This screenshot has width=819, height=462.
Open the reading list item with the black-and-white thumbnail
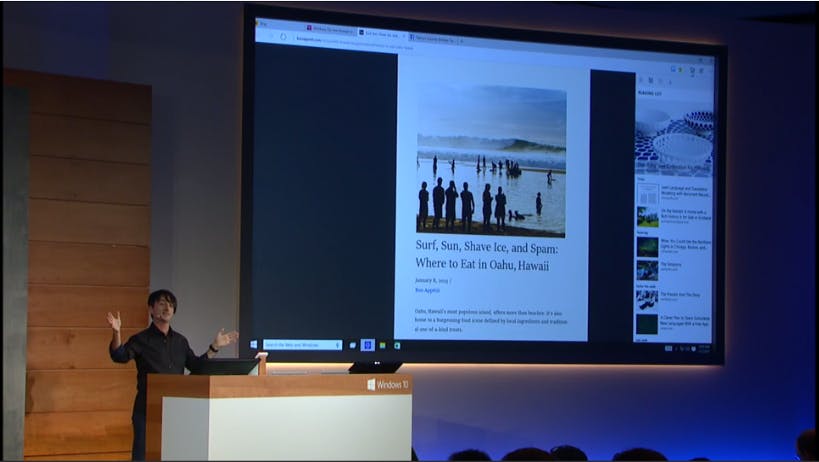click(x=674, y=300)
